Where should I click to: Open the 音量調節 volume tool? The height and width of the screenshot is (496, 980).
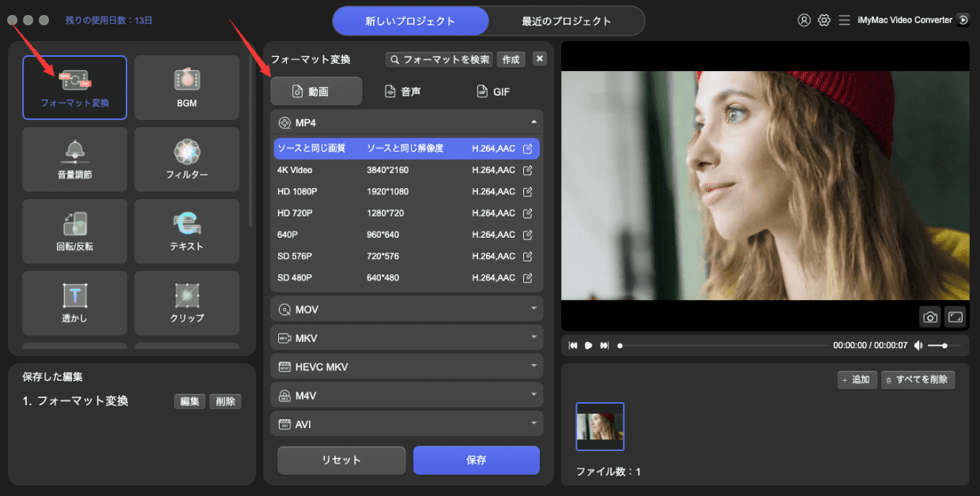(74, 159)
